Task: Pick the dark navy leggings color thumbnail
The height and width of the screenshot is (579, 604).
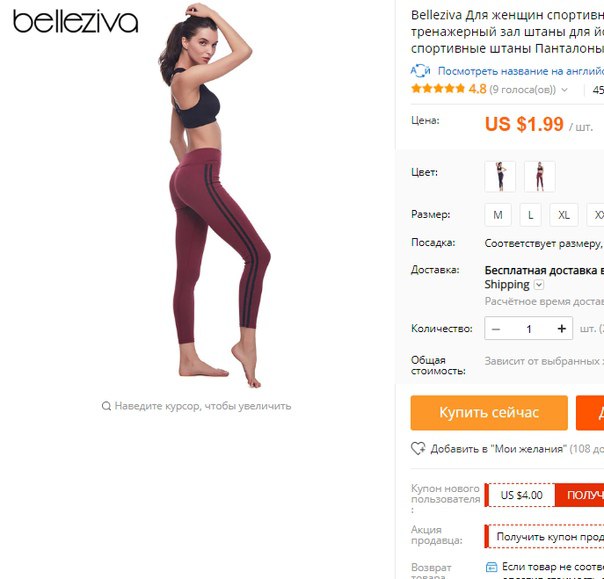Action: coord(500,177)
